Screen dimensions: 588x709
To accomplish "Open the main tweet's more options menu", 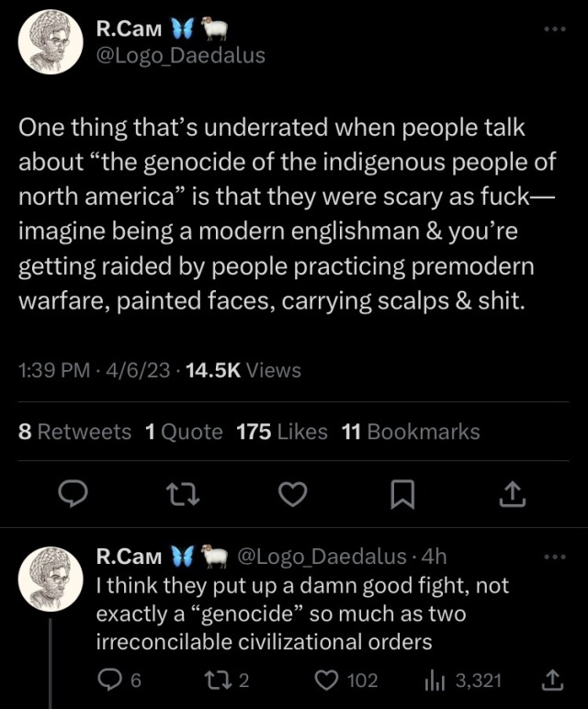I will [x=557, y=28].
